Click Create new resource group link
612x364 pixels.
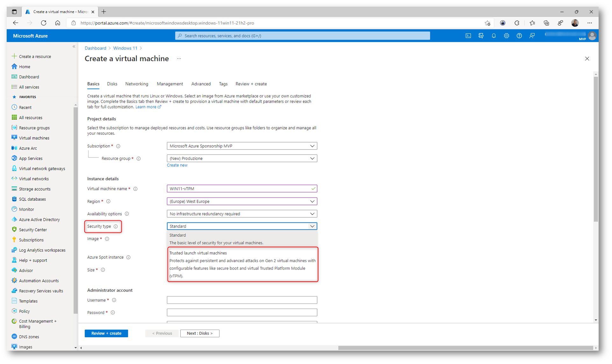pos(177,165)
